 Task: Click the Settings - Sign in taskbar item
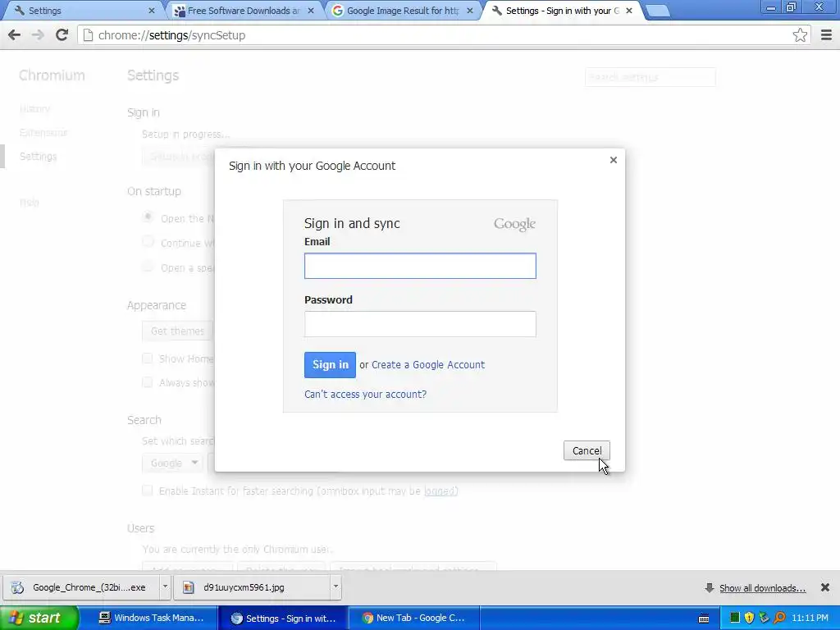click(x=283, y=619)
